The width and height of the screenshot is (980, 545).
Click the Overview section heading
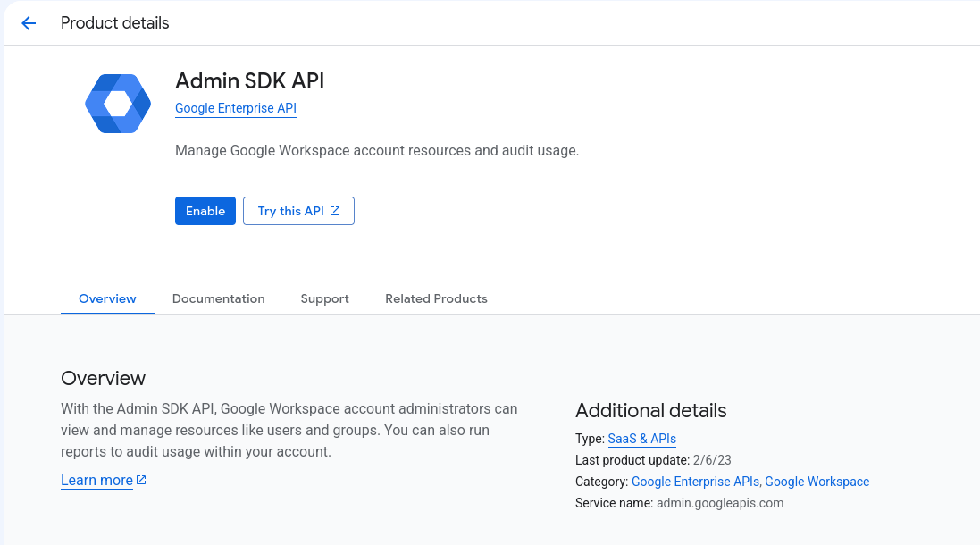(103, 378)
